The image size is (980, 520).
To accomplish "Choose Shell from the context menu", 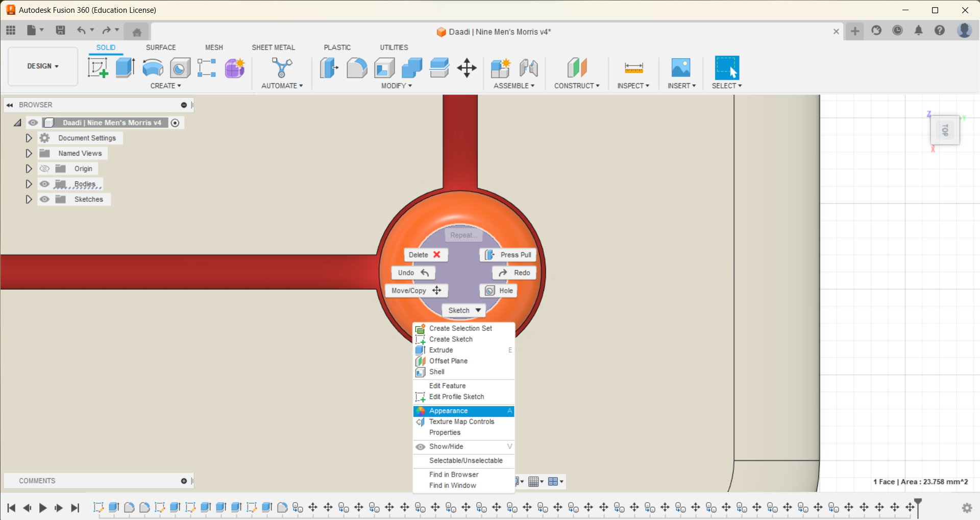I will pos(436,372).
